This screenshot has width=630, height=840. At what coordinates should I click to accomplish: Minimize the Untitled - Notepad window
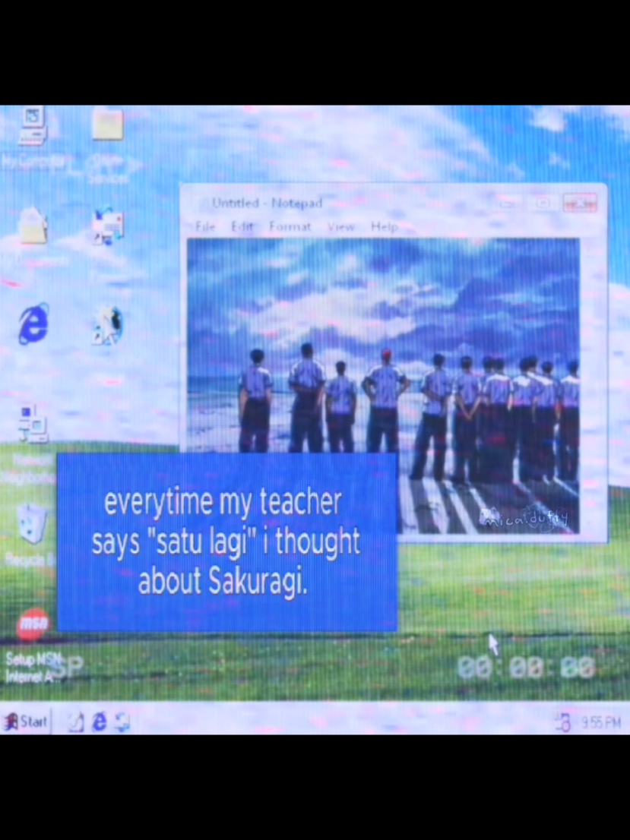(507, 204)
